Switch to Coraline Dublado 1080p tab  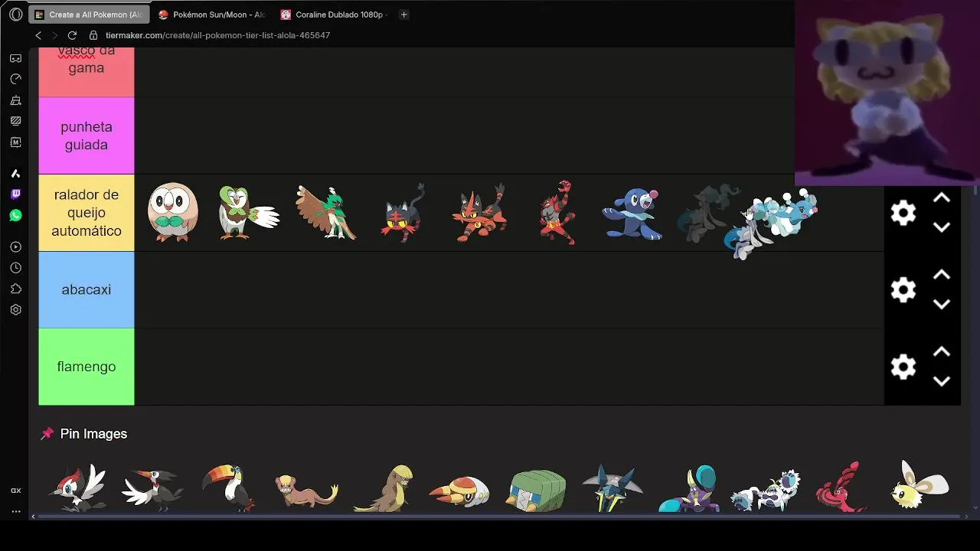point(333,15)
